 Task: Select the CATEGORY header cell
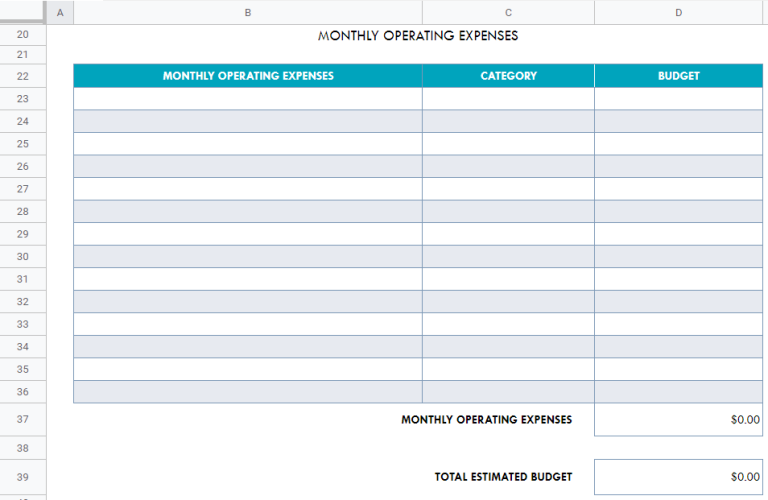click(x=508, y=76)
